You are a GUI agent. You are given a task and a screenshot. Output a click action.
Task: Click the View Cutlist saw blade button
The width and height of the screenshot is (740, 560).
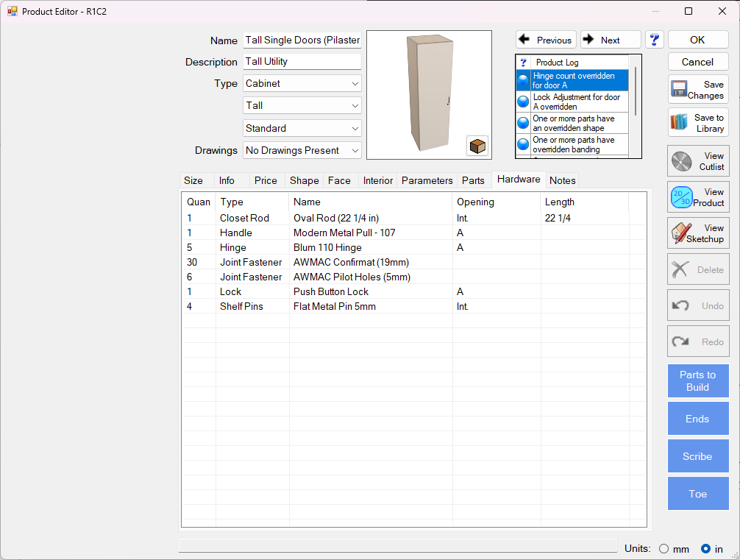(x=697, y=161)
